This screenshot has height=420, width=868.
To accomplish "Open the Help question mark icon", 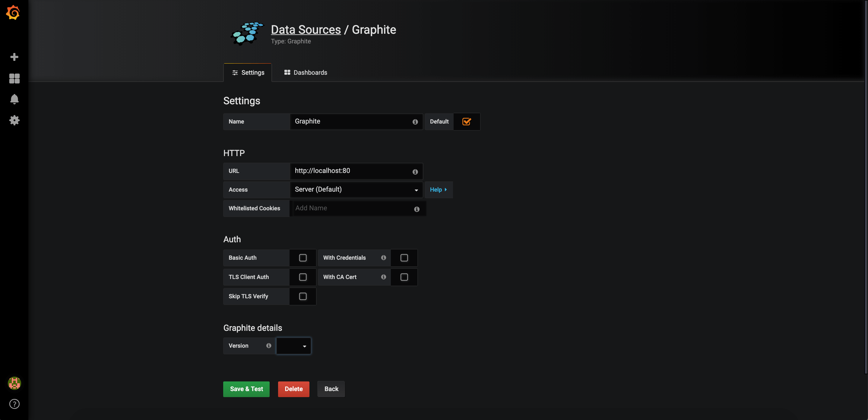I will tap(14, 404).
